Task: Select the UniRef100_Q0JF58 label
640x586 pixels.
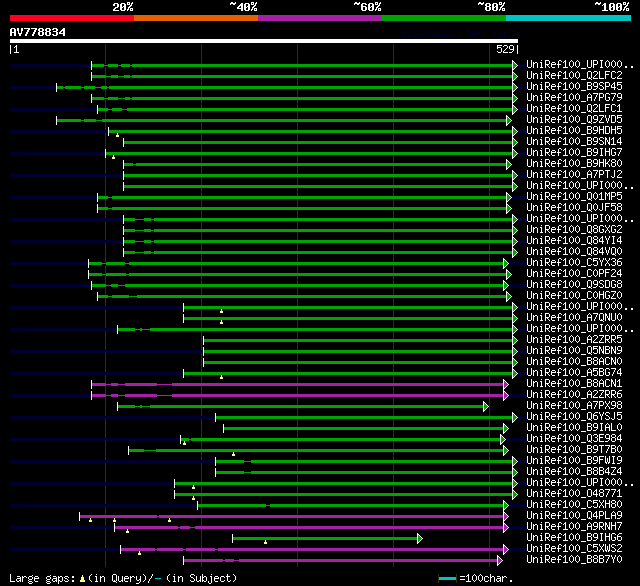Action: click(x=574, y=208)
